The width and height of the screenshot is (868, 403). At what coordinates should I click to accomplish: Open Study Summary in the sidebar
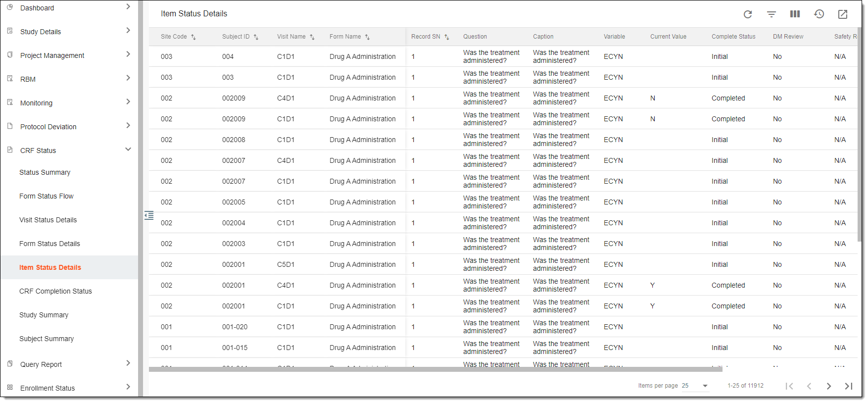44,315
